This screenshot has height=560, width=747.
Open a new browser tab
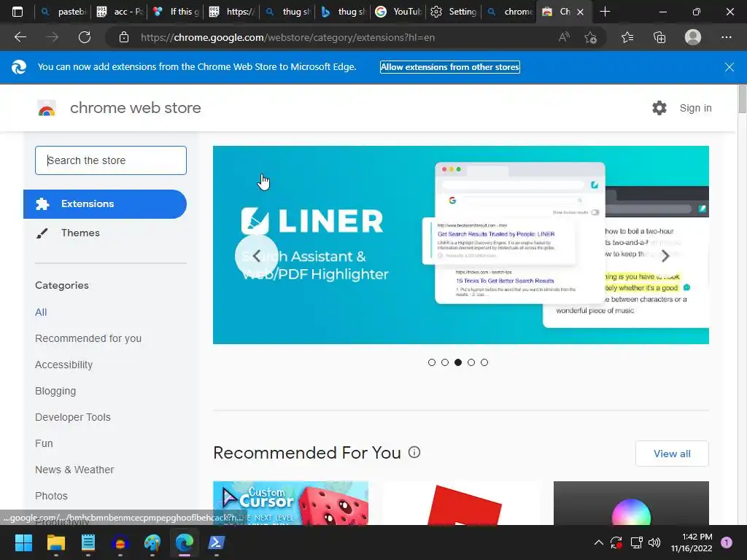(605, 12)
